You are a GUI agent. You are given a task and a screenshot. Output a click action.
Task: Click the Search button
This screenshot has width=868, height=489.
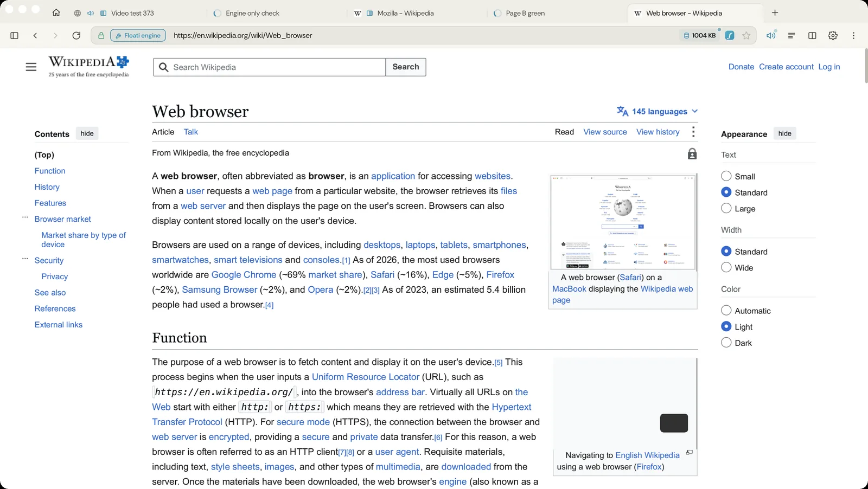pyautogui.click(x=406, y=67)
